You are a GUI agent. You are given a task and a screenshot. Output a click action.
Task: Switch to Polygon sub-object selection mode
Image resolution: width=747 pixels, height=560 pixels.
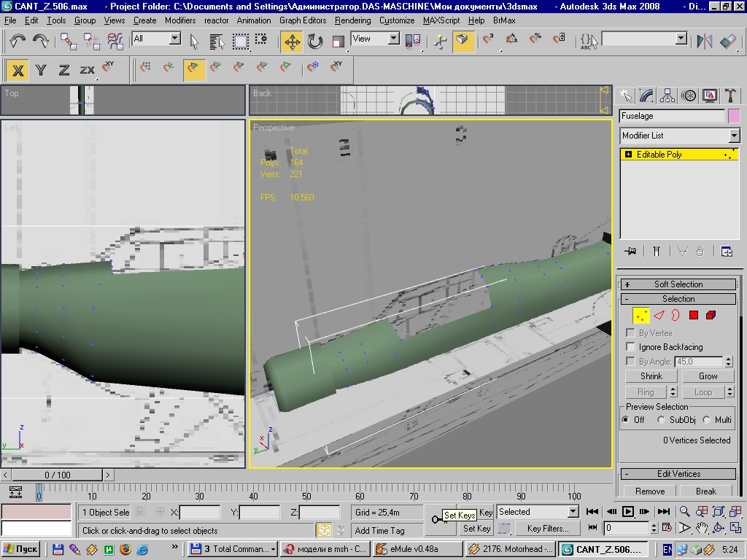(x=694, y=315)
